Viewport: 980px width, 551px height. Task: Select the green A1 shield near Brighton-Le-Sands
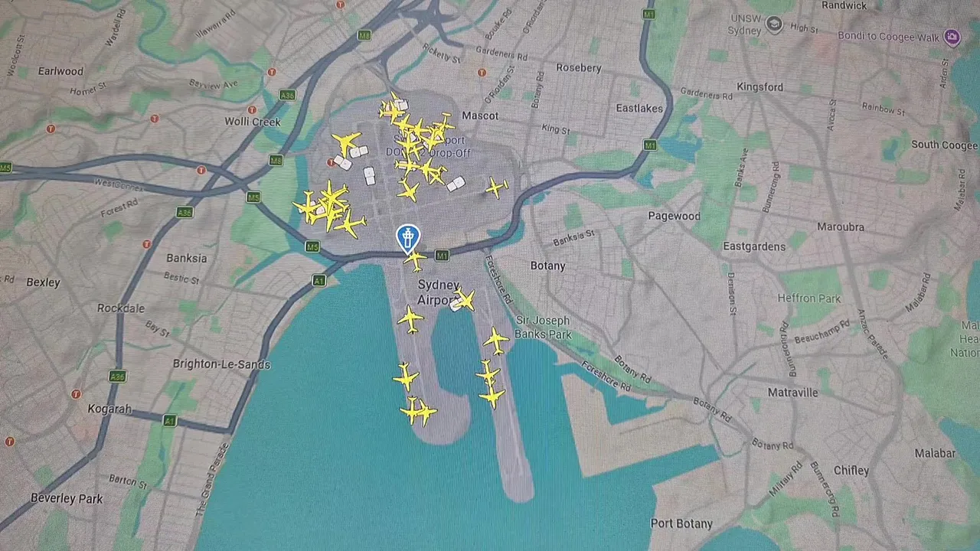169,421
